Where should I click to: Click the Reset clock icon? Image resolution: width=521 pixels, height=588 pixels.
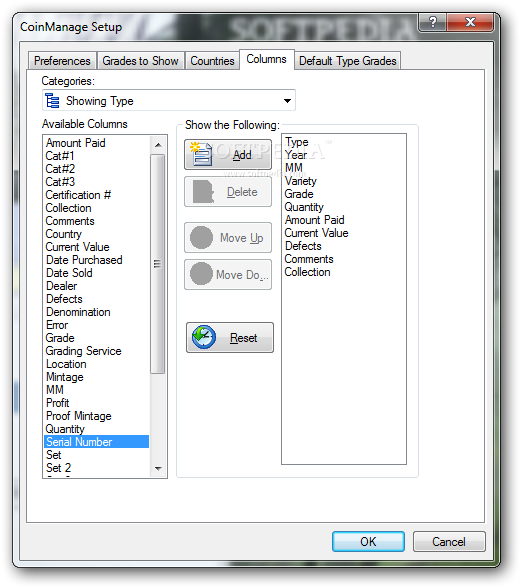click(x=204, y=337)
